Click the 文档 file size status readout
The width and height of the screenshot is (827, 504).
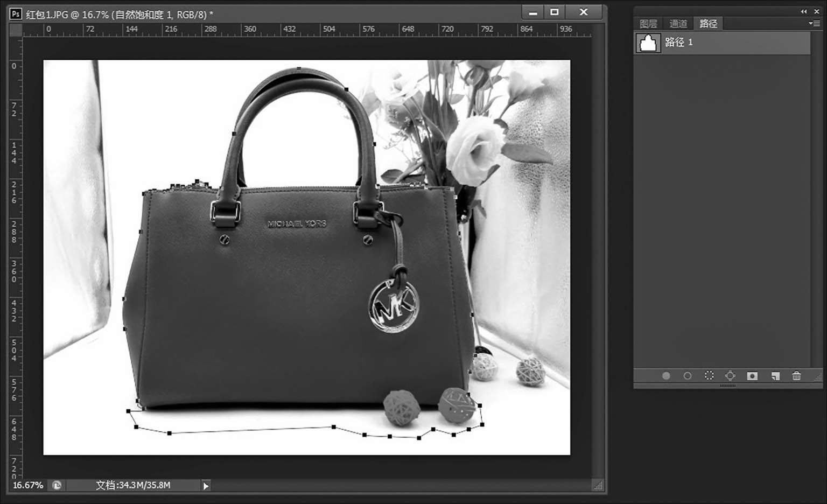point(133,485)
